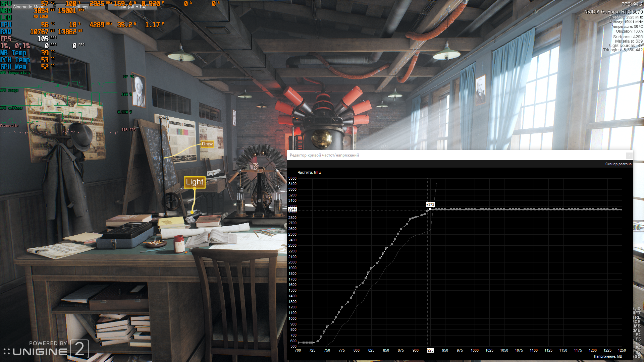The width and height of the screenshot is (644, 362).
Task: Select the curve point at 900 mV
Action: [x=416, y=217]
